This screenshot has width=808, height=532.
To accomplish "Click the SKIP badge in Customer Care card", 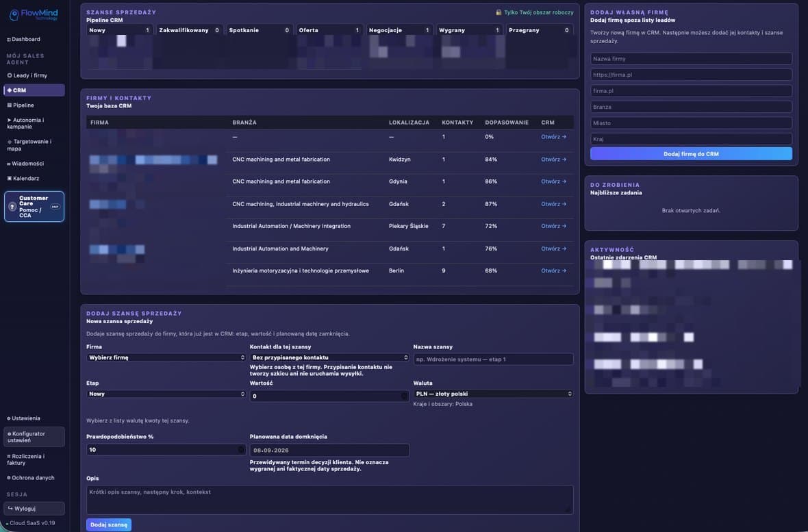I will [x=55, y=207].
